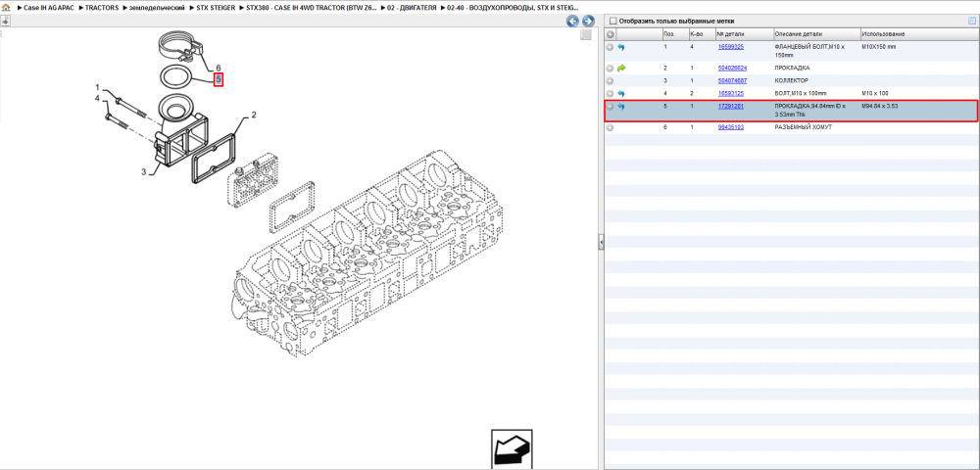Click the small square button above the diagram

tap(586, 35)
